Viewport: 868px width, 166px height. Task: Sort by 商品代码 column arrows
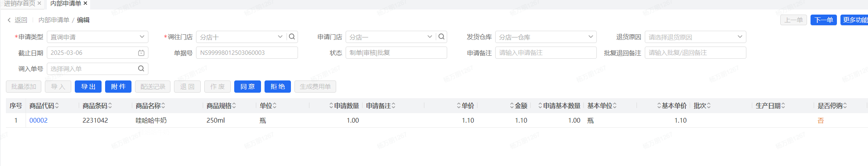57,106
